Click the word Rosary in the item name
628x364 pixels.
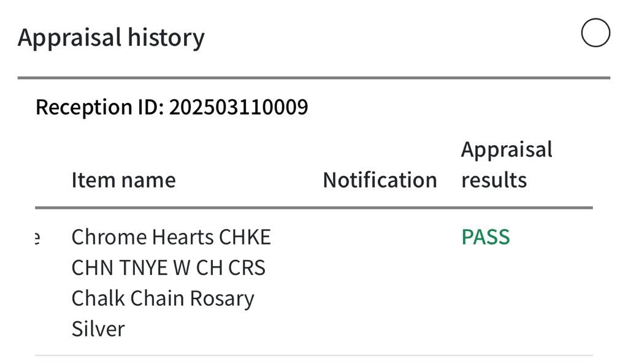point(221,298)
